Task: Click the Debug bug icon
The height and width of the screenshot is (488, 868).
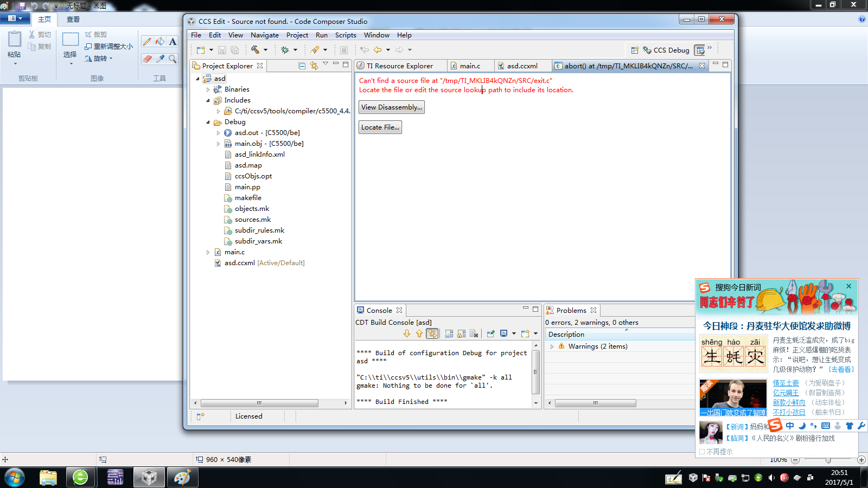Action: [x=285, y=50]
